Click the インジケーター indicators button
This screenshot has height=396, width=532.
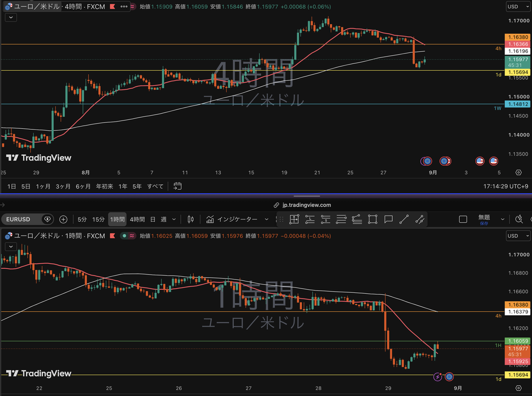237,220
